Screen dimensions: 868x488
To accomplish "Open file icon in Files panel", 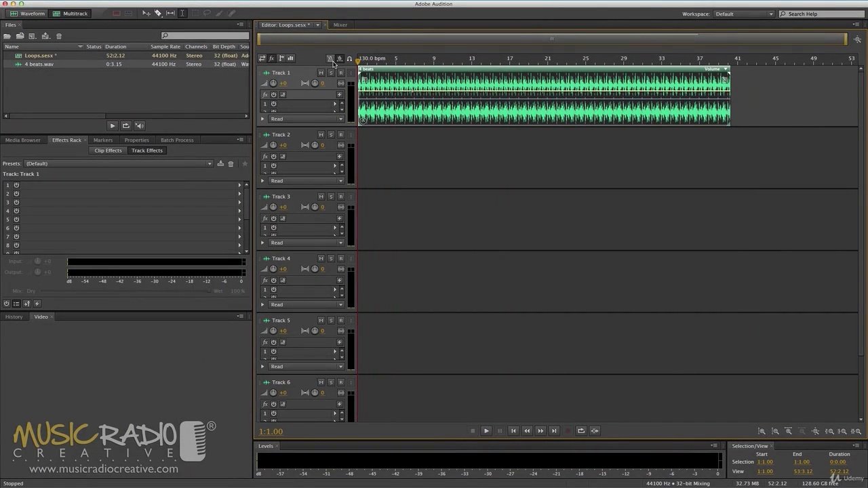I will pyautogui.click(x=7, y=36).
